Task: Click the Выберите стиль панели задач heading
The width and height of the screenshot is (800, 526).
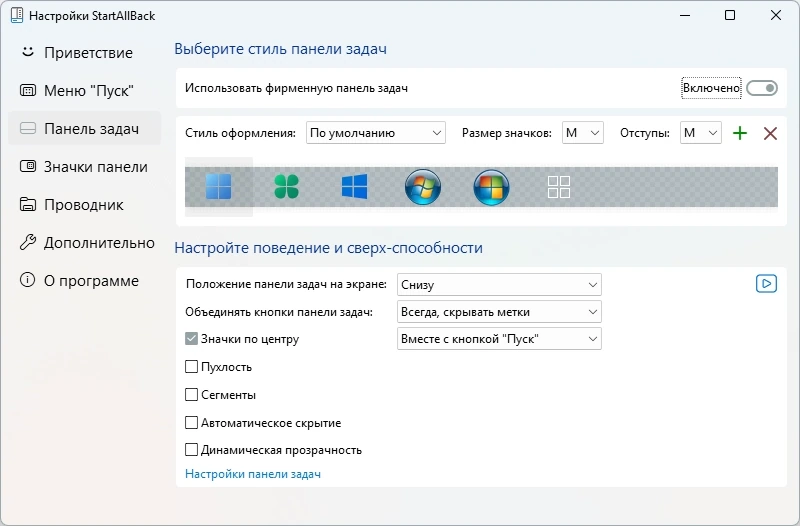Action: [x=281, y=49]
